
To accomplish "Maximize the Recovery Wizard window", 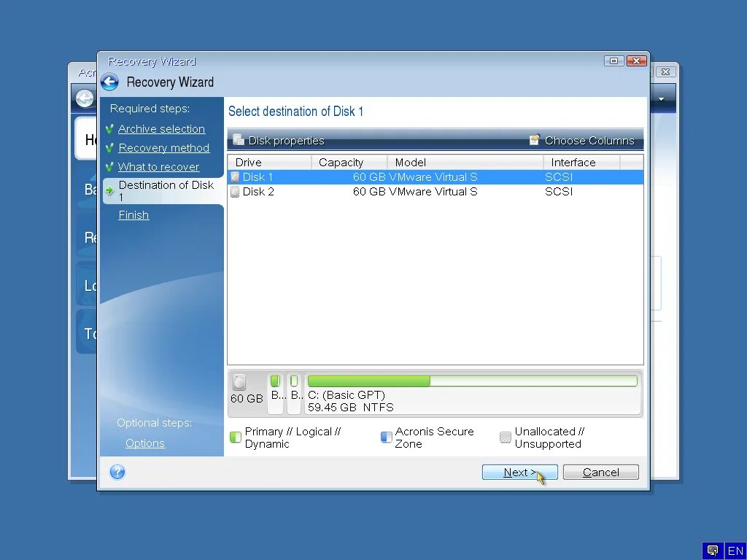I will pyautogui.click(x=614, y=61).
